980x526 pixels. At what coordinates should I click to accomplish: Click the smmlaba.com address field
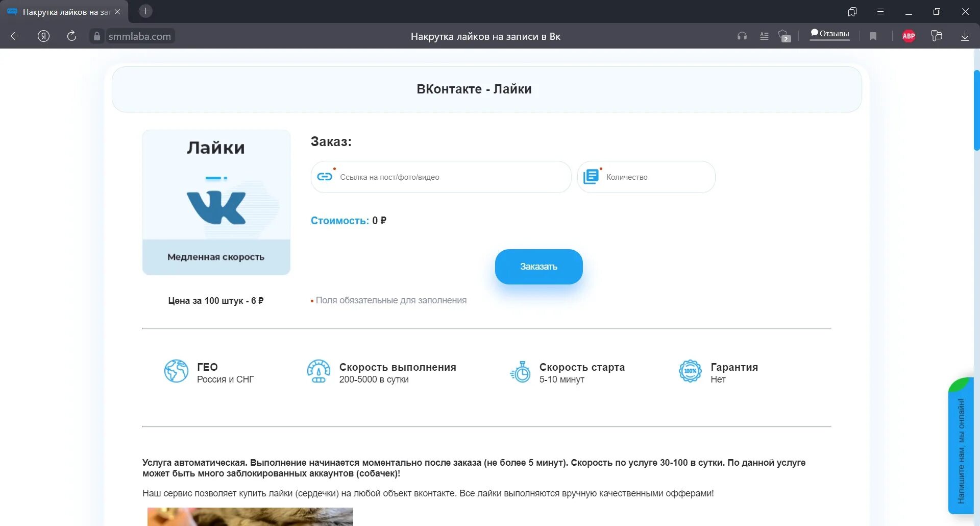click(x=140, y=36)
